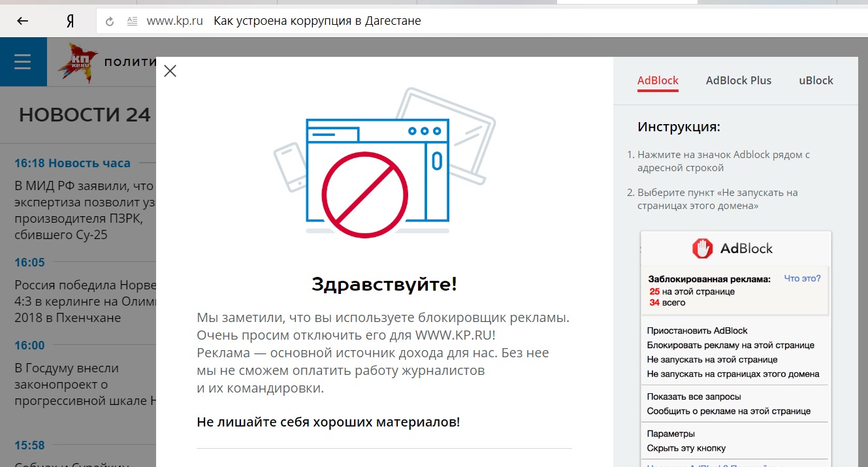The image size is (868, 467).
Task: Click the KP.RU bird logo
Action: tap(77, 63)
